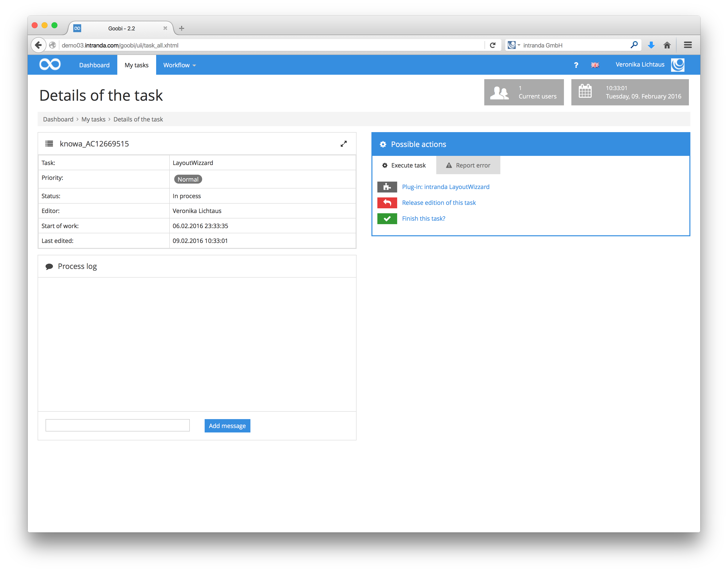Click the list icon beside knowa_AC12669515
This screenshot has height=572, width=728.
49,144
